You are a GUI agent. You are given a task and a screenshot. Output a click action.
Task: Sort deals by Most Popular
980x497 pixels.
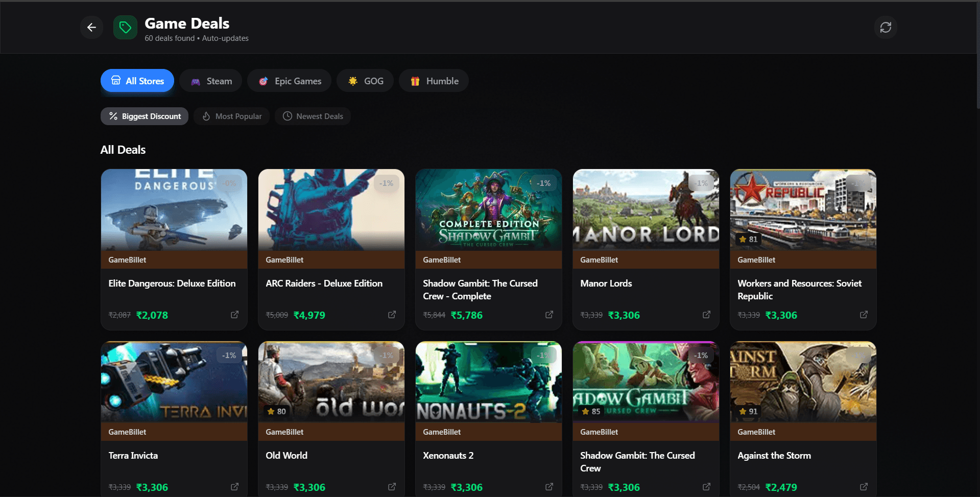pos(231,116)
